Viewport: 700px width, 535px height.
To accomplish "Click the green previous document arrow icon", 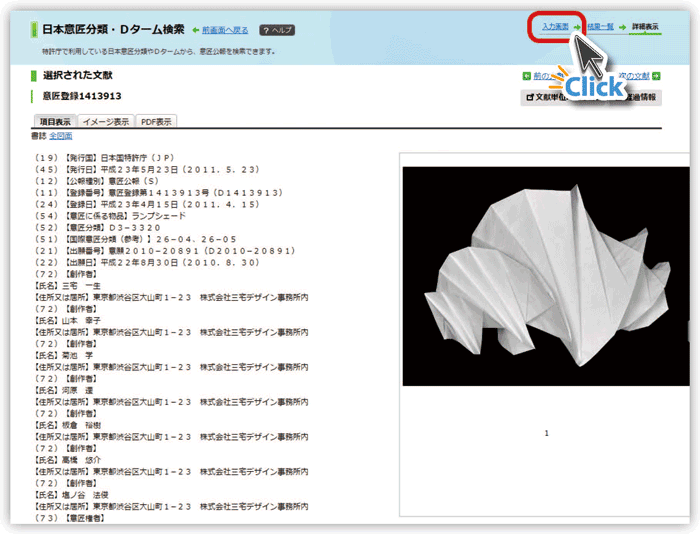I will [527, 76].
